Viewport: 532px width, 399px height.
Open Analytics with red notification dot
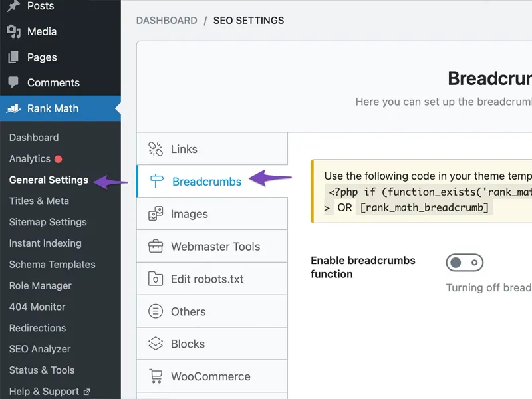pyautogui.click(x=30, y=159)
